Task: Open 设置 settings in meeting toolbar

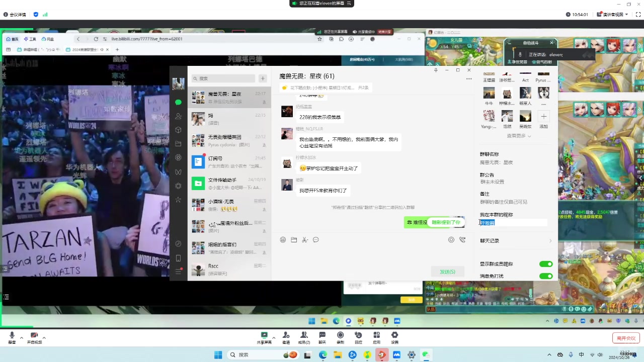Action: [394, 337]
